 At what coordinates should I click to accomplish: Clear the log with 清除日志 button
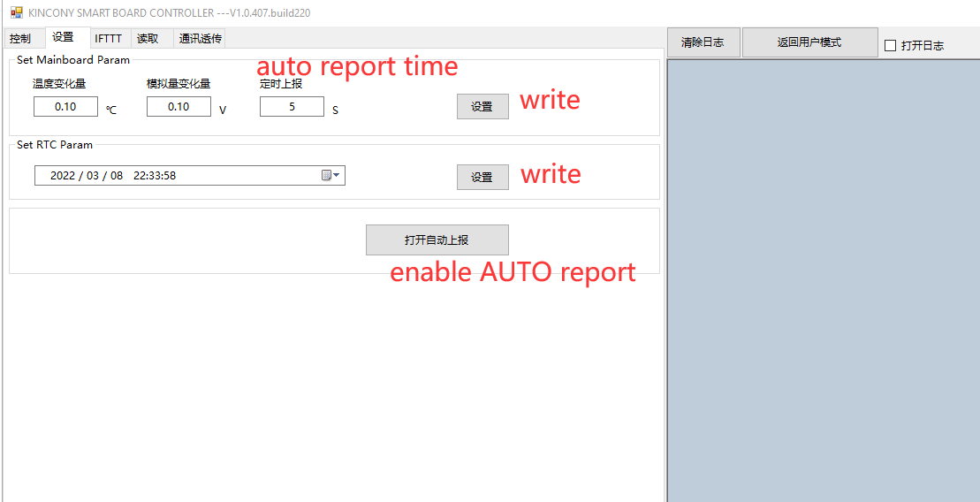click(703, 42)
